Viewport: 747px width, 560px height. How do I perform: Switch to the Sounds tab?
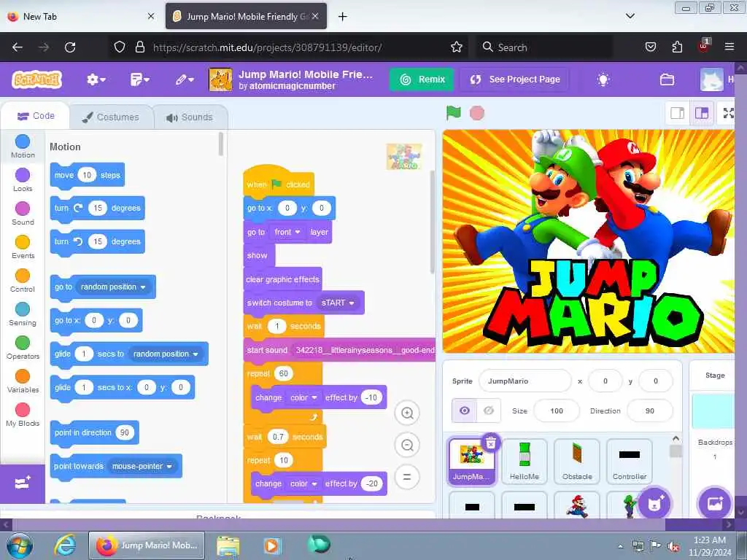point(190,117)
